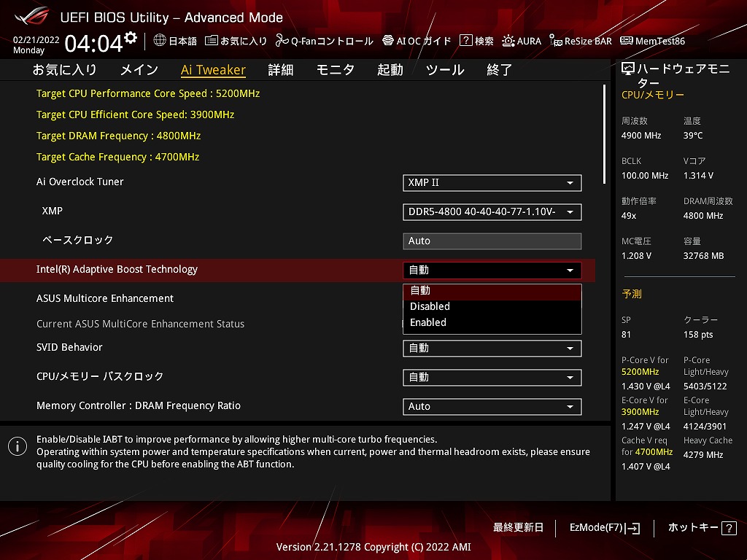Click the globe language icon
747x560 pixels.
pyautogui.click(x=160, y=40)
